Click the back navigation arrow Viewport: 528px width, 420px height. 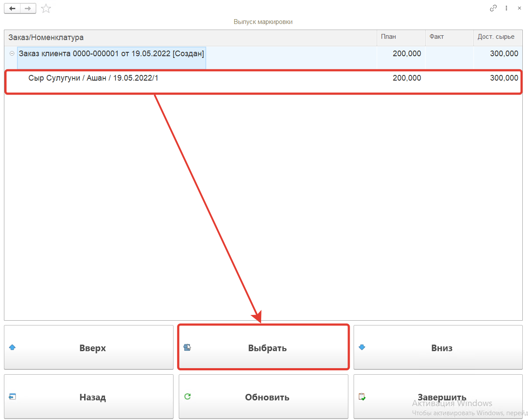[x=12, y=8]
